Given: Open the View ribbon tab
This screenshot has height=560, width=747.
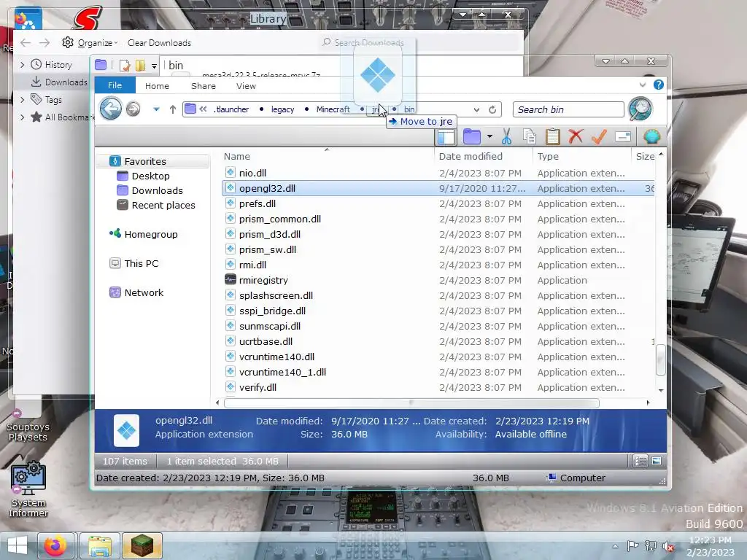Looking at the screenshot, I should coord(246,86).
